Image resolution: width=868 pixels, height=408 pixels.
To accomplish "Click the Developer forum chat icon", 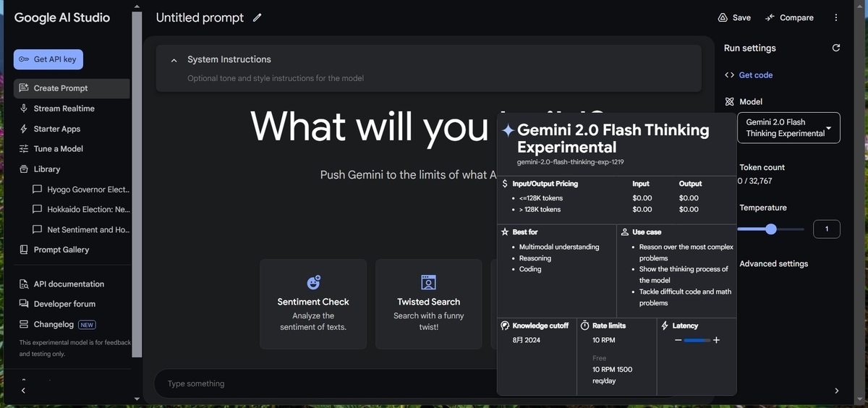I will tap(24, 305).
